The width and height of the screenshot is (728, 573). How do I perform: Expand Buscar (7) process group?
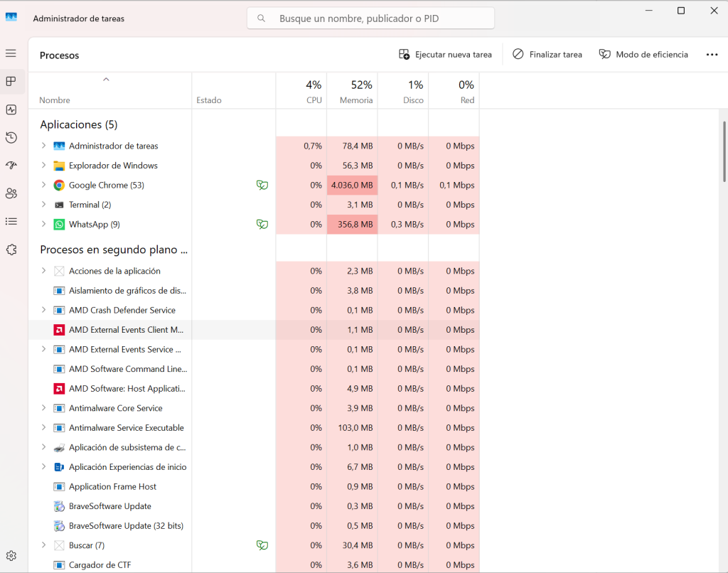coord(43,545)
